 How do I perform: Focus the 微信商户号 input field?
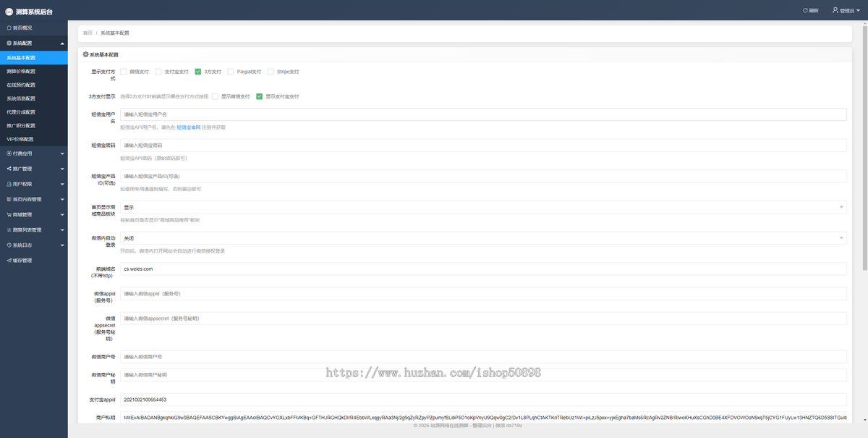[x=483, y=357]
